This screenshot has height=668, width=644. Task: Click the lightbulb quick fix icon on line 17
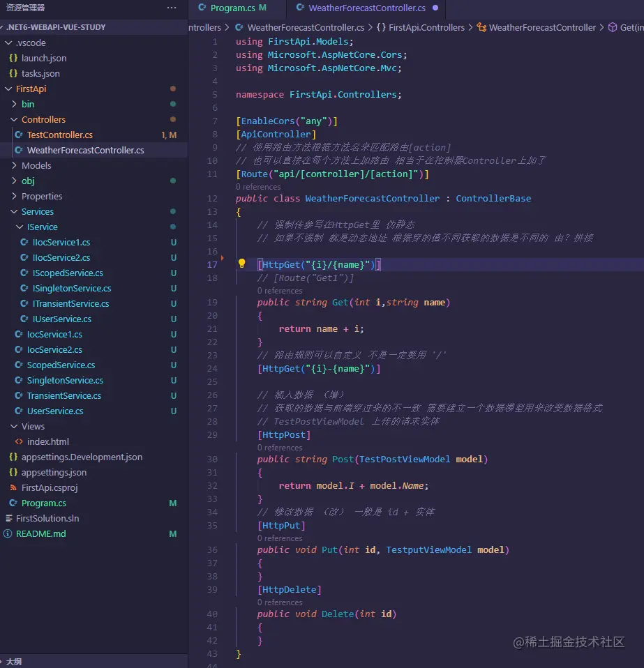(241, 264)
